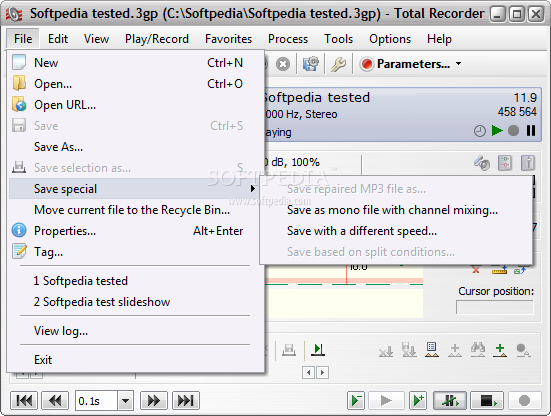This screenshot has width=551, height=416.
Task: Open the Play/Record menu
Action: 157,39
